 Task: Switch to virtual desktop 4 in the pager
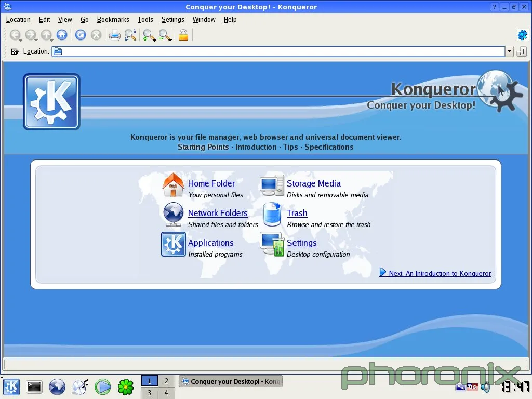tap(166, 393)
